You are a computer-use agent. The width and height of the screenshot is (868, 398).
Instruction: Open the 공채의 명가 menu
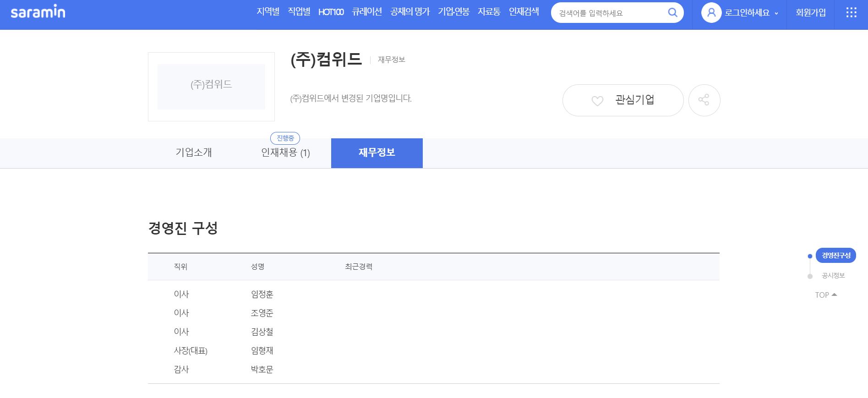point(410,12)
